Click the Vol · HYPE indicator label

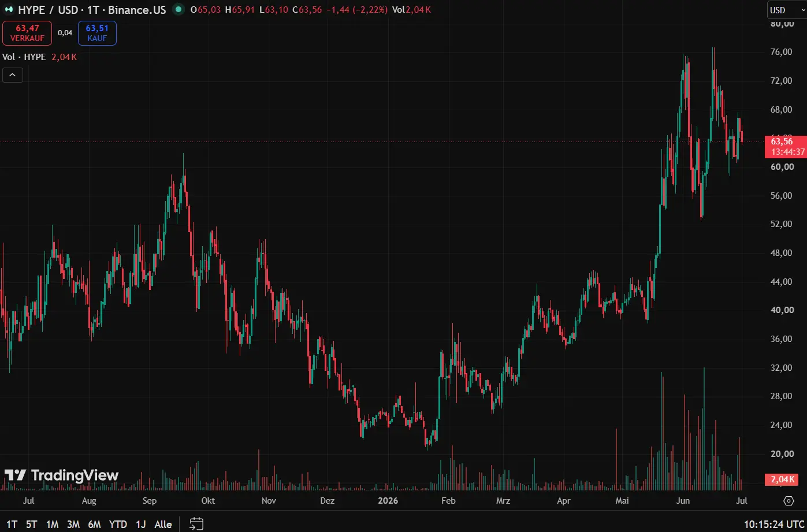[x=24, y=57]
